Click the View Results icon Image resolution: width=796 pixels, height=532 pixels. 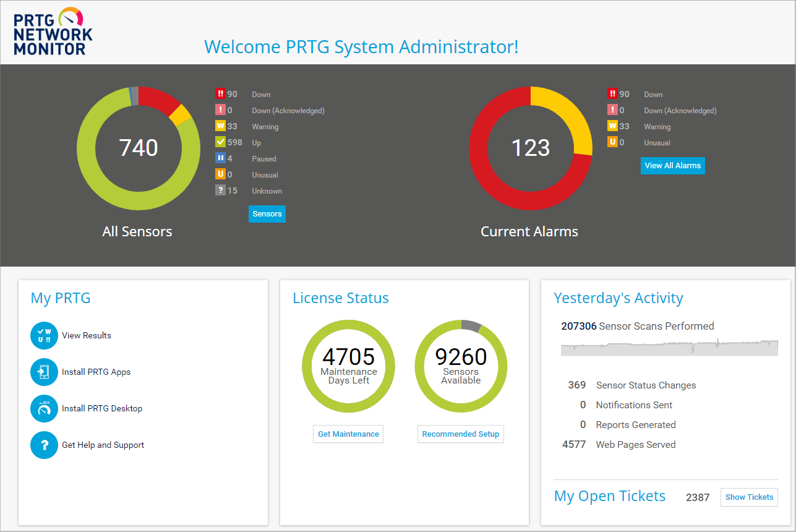tap(44, 335)
